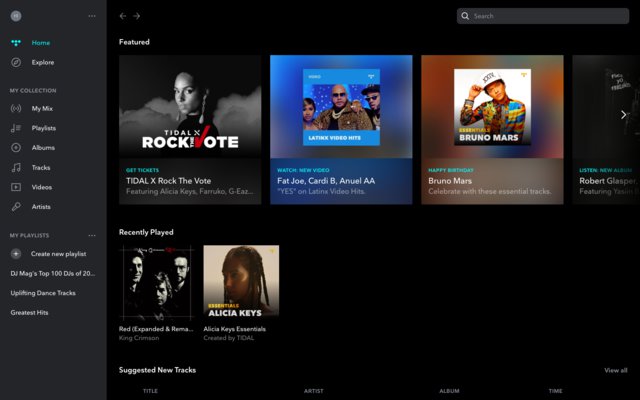Open Albums in My Collection
The height and width of the screenshot is (400, 640).
[43, 148]
